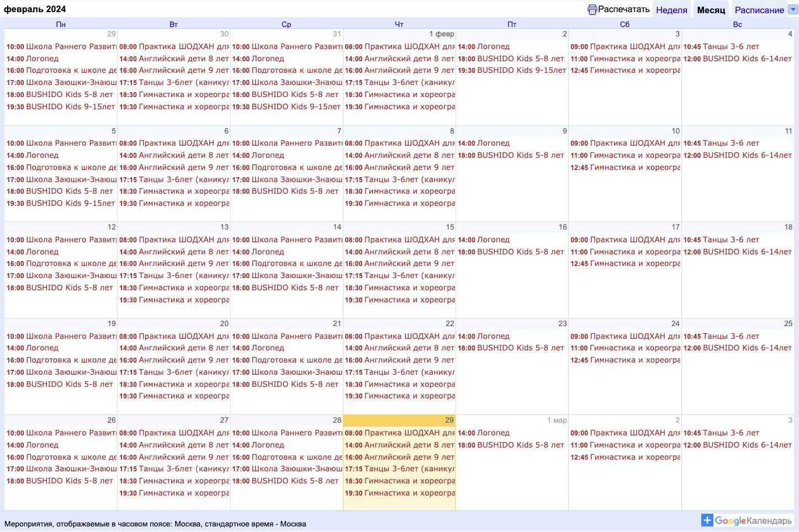This screenshot has width=799, height=532.
Task: Open 17:15 Танцы 3-6лет on February 13
Action: click(x=183, y=275)
